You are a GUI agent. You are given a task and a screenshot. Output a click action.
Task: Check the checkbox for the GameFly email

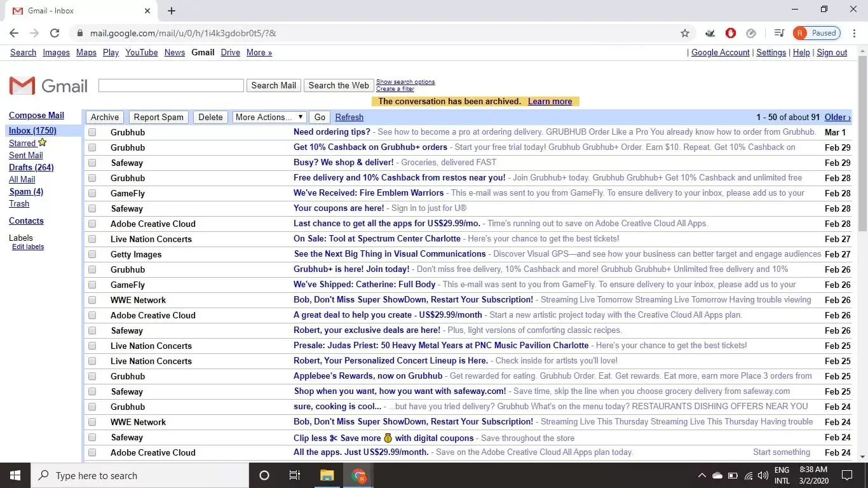pyautogui.click(x=92, y=193)
